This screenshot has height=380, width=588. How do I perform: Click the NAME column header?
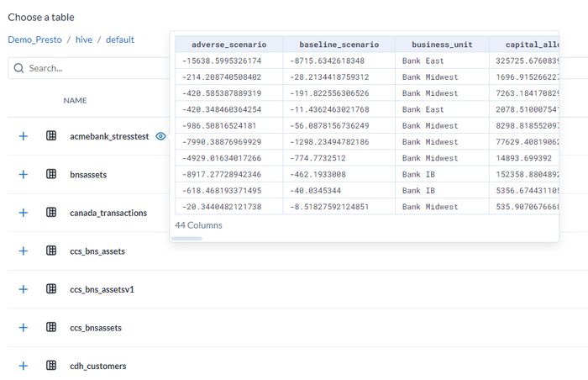[75, 100]
